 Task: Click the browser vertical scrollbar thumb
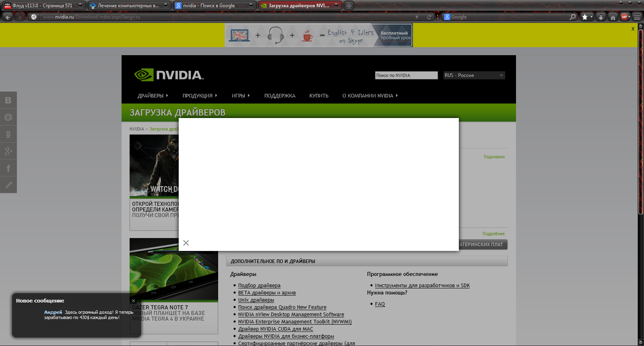coord(641,123)
